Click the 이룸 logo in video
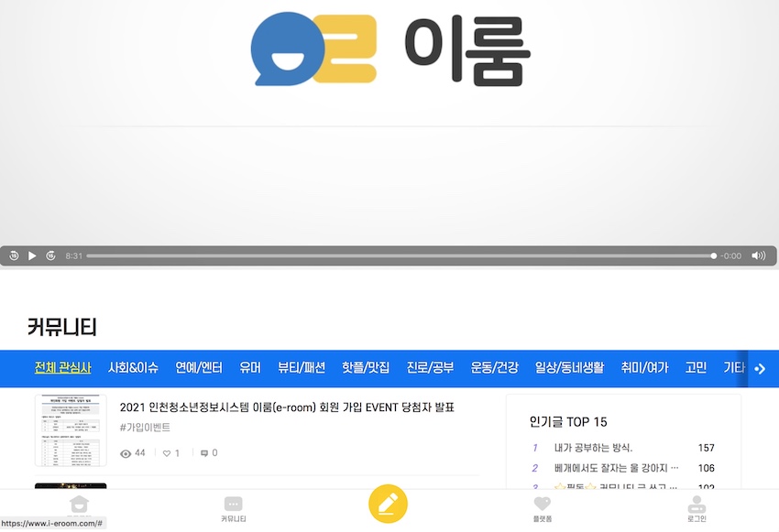Image resolution: width=779 pixels, height=532 pixels. point(390,49)
